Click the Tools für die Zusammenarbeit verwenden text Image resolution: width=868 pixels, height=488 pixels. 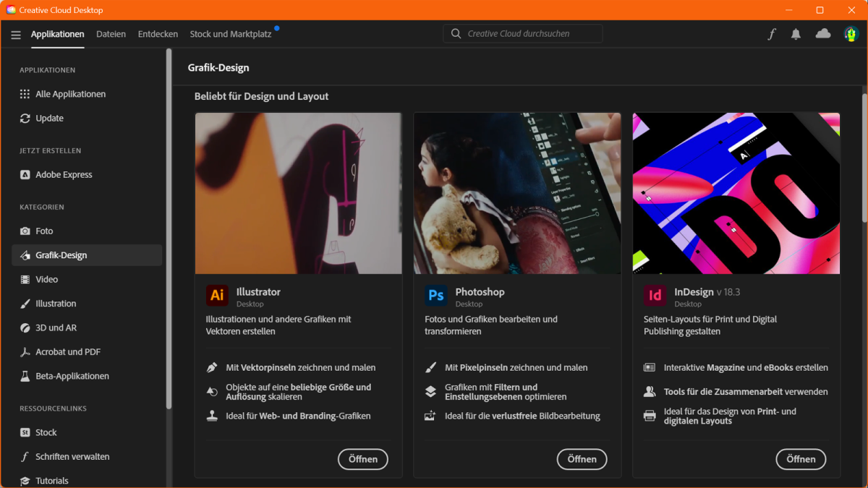click(x=746, y=392)
